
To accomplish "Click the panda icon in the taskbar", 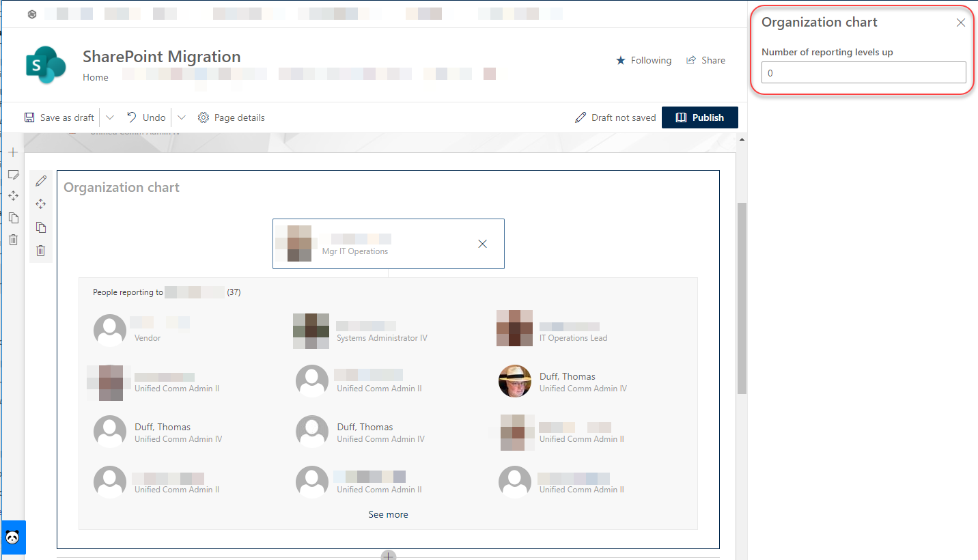I will point(13,537).
